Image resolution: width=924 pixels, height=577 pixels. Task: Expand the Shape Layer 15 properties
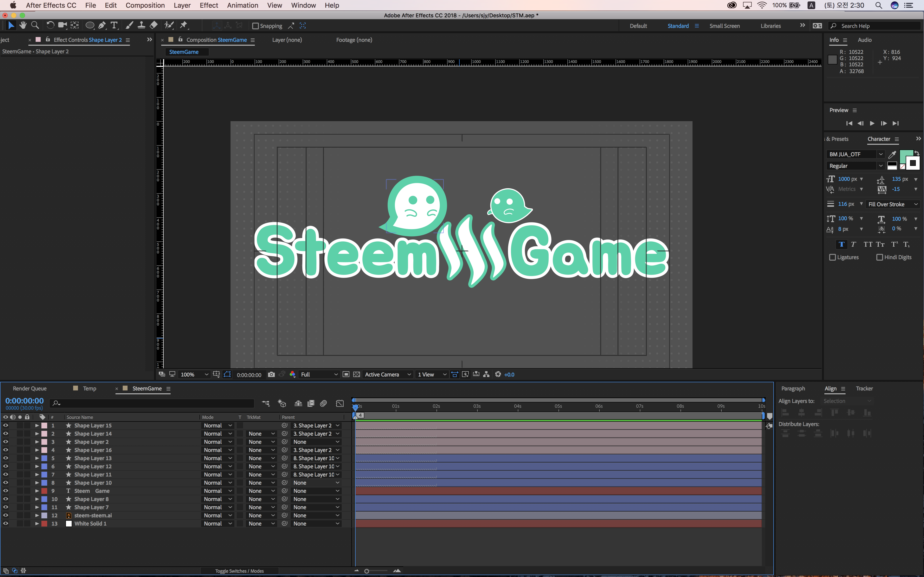coord(37,426)
